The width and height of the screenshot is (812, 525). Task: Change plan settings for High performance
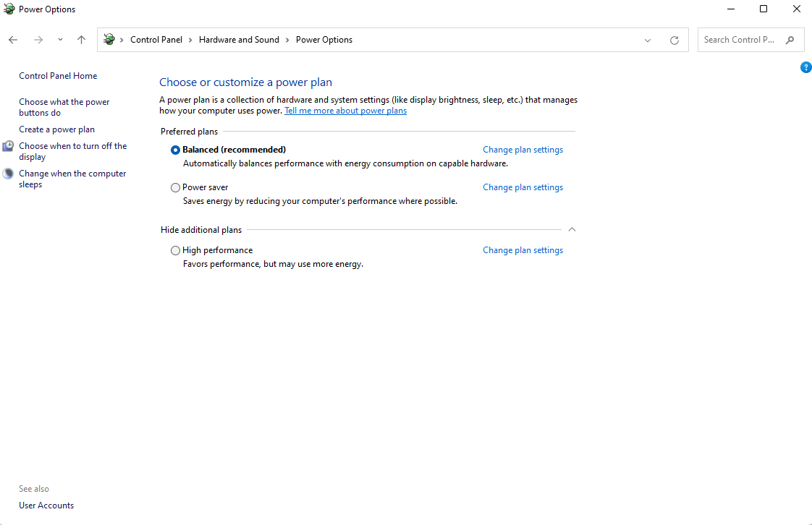[523, 249]
